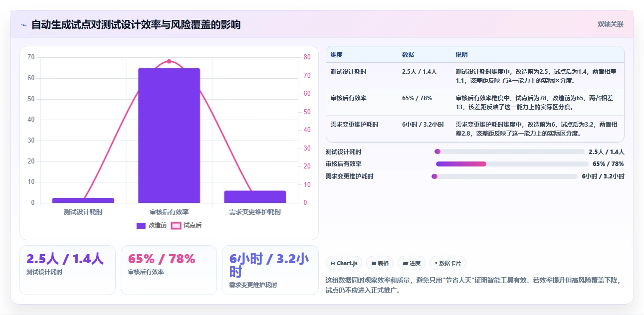
Task: Click the 说明 table column header
Action: (461, 54)
